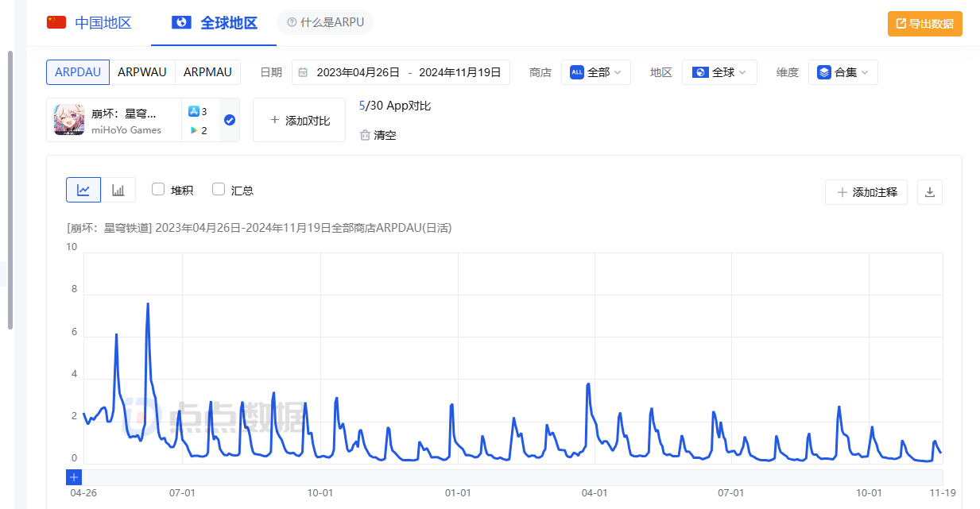Click the 11-19 x-axis label
This screenshot has height=509, width=980.
943,493
